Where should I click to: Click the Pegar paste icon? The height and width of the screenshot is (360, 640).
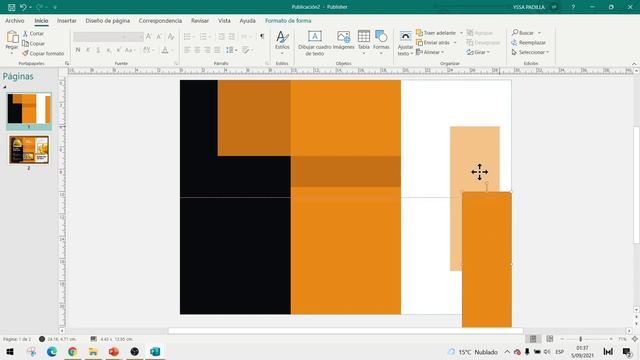pyautogui.click(x=12, y=38)
